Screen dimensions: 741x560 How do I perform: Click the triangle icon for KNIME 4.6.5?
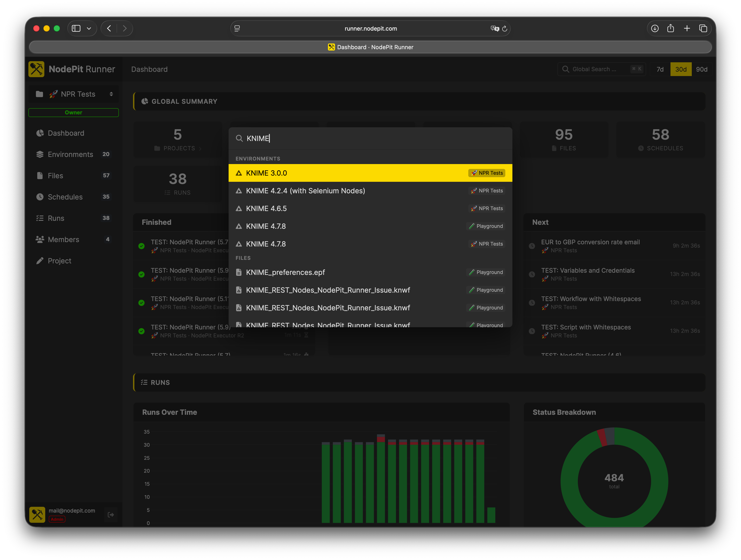pyautogui.click(x=239, y=208)
